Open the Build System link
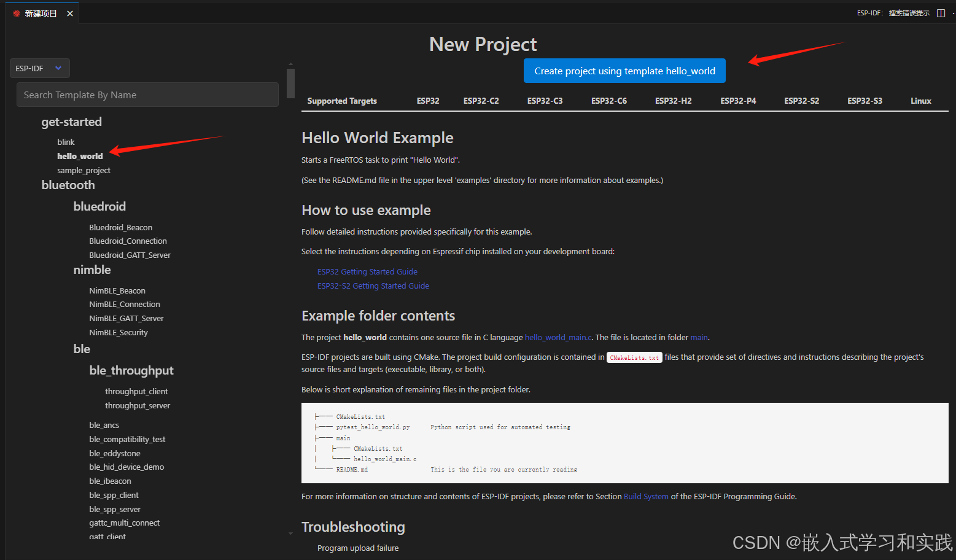The image size is (956, 560). 646,496
